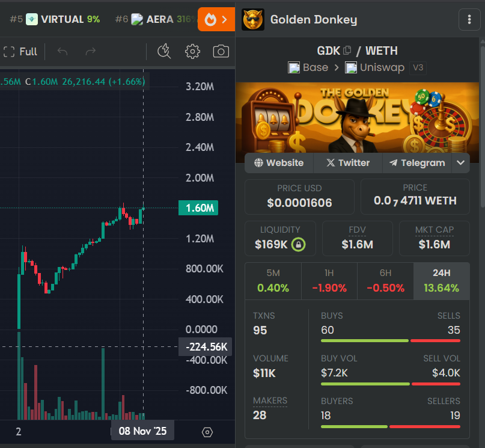Open the Twitter link
The width and height of the screenshot is (485, 448).
(x=348, y=163)
